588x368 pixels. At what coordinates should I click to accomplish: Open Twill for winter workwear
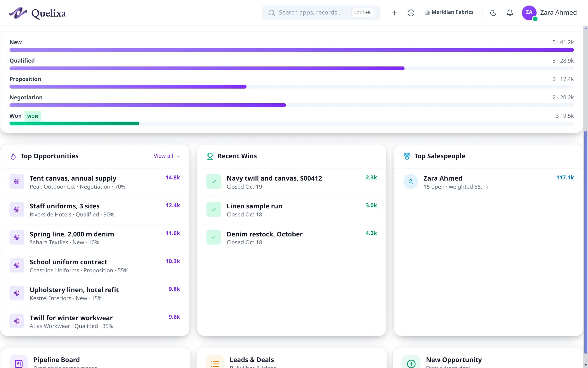pyautogui.click(x=95, y=322)
